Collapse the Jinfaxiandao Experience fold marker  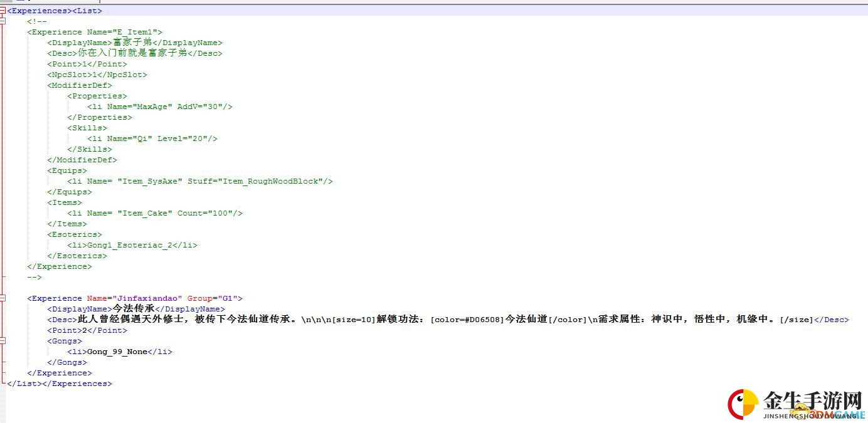click(3, 298)
